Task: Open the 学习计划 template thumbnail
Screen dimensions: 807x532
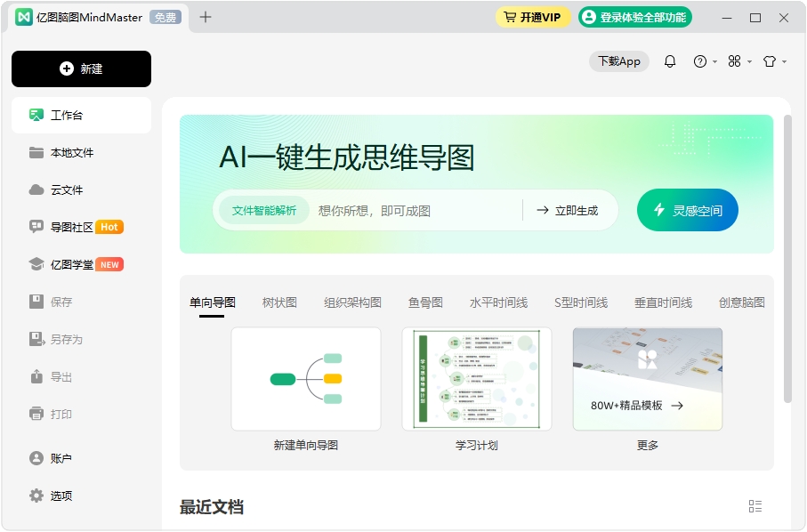Action: 476,378
